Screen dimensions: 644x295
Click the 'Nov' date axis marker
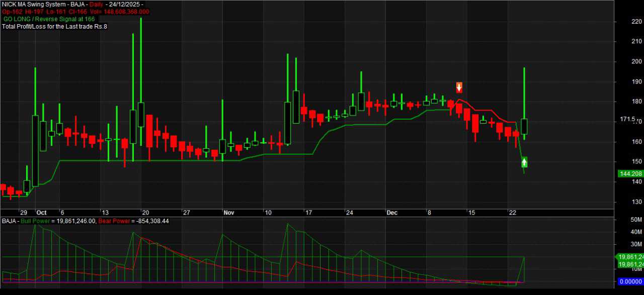coord(228,213)
